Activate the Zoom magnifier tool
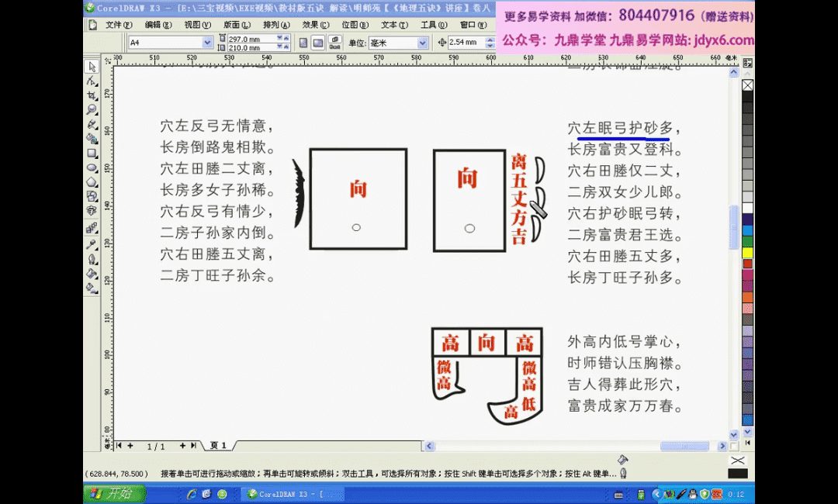This screenshot has height=504, width=838. [92, 109]
